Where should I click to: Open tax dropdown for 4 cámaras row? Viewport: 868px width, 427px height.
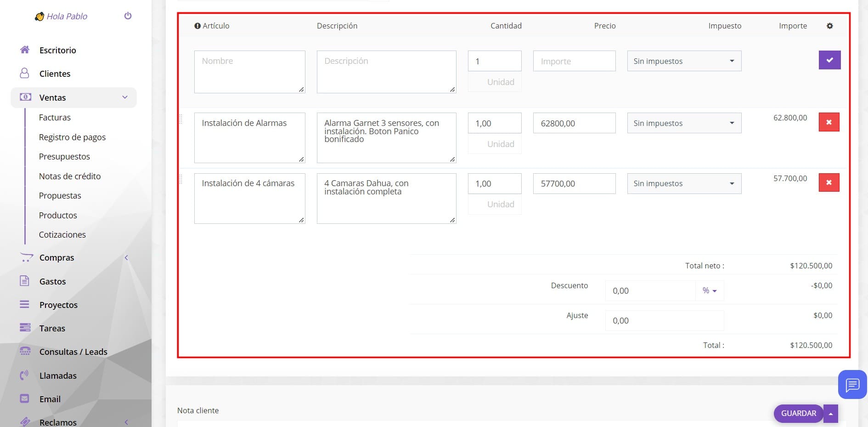coord(684,183)
